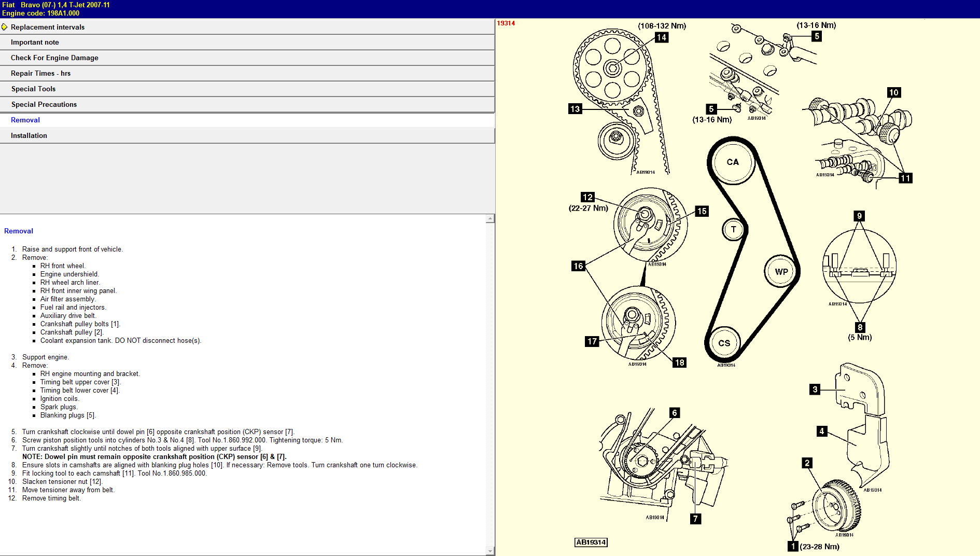Click step 'Raise and support front of vehicle.'

point(73,249)
